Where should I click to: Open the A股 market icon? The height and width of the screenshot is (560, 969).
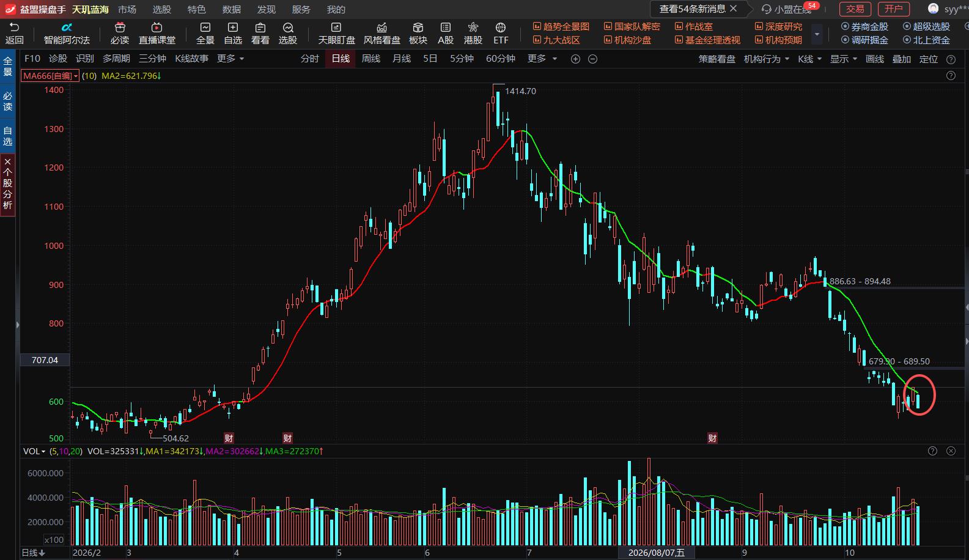(x=446, y=28)
